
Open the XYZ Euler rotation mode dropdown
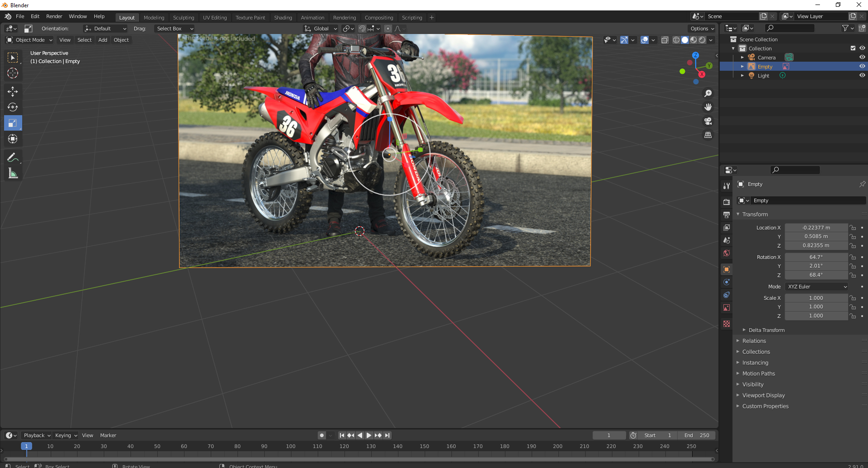(817, 287)
